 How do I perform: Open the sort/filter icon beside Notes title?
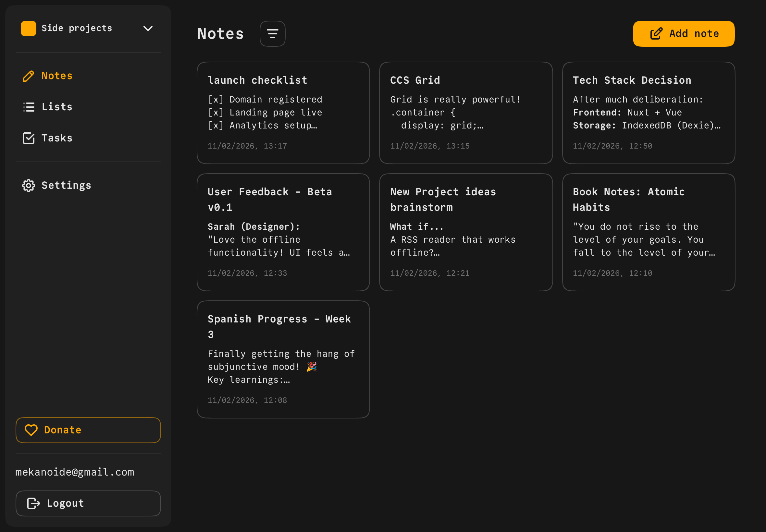(272, 33)
